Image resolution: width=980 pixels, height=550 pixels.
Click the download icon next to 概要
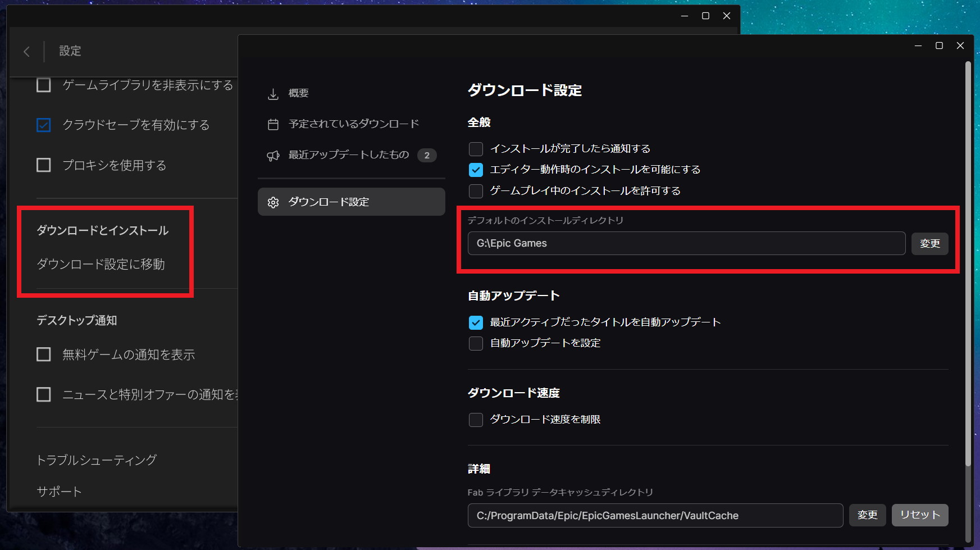point(273,94)
